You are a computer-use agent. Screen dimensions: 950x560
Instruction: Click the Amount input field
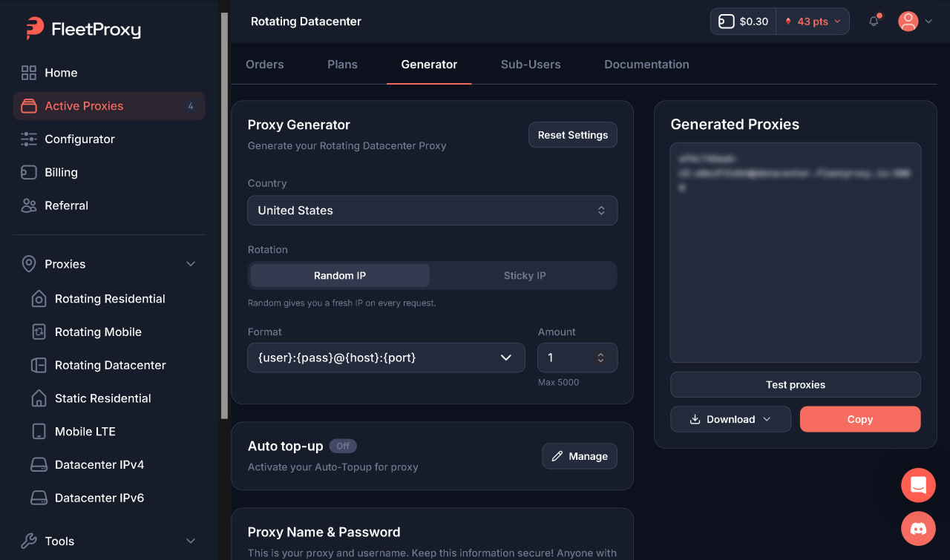click(577, 358)
